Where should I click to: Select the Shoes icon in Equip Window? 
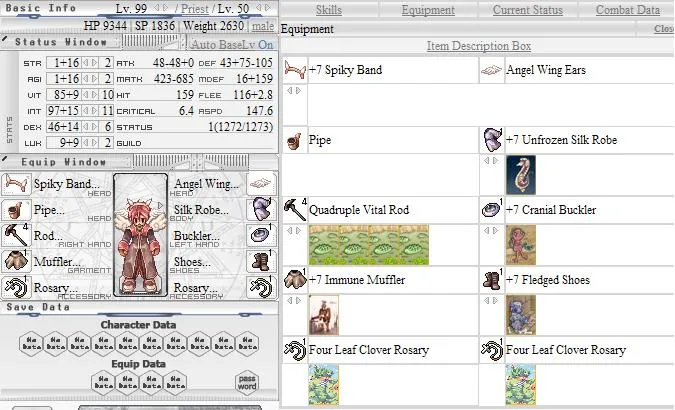click(x=259, y=262)
